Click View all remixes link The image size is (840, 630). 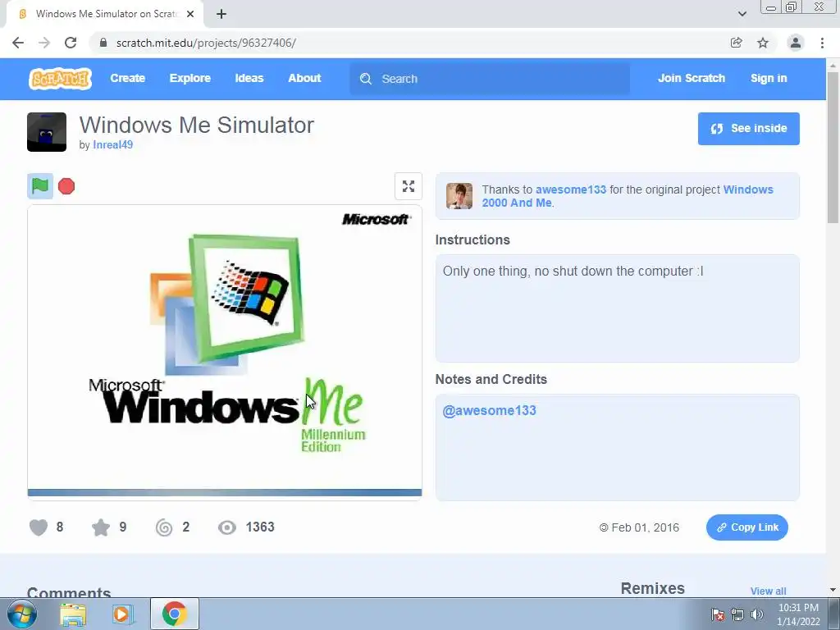tap(768, 591)
